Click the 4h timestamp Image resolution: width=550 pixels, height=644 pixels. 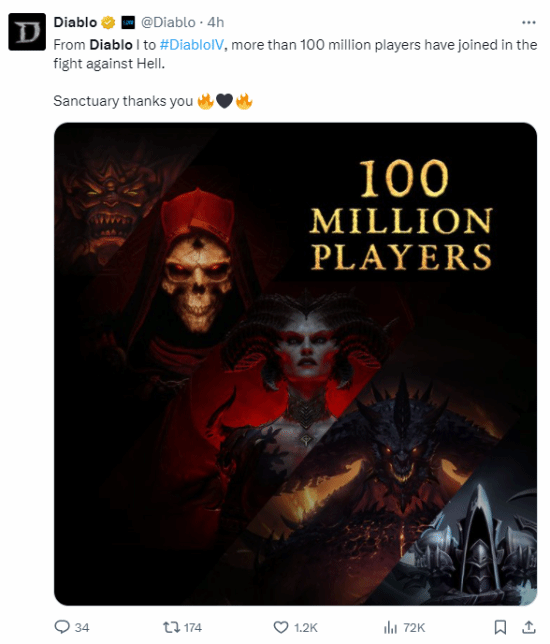point(216,22)
